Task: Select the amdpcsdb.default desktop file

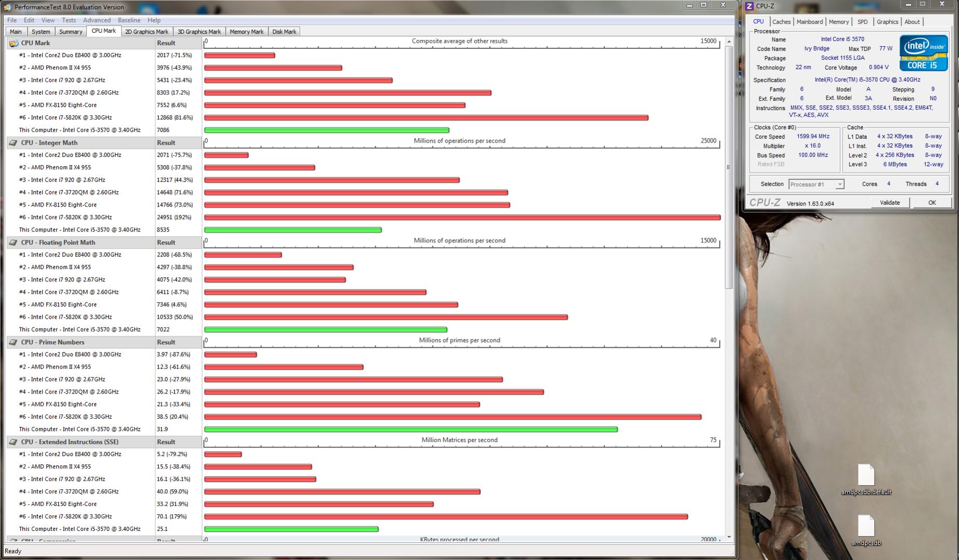Action: tap(866, 480)
